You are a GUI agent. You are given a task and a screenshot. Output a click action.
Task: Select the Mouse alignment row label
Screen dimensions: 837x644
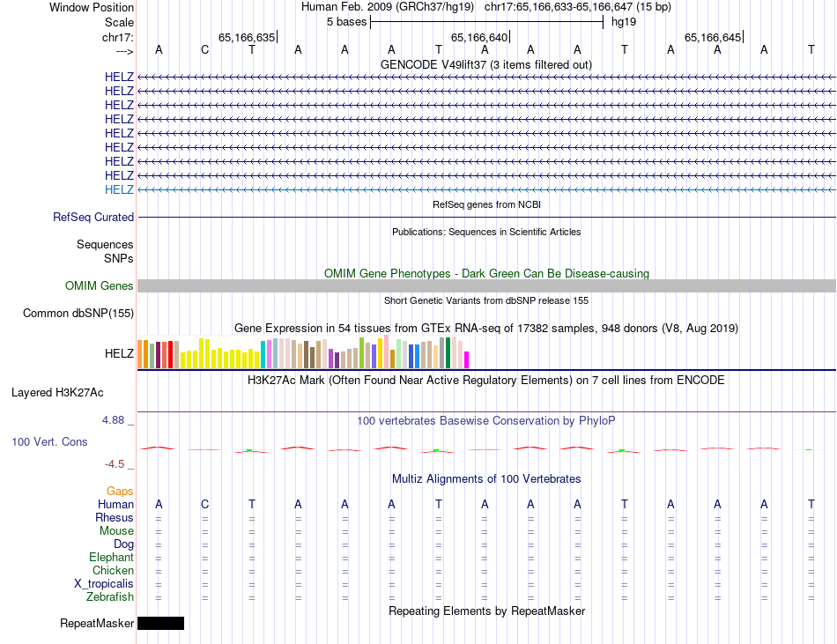(x=116, y=531)
